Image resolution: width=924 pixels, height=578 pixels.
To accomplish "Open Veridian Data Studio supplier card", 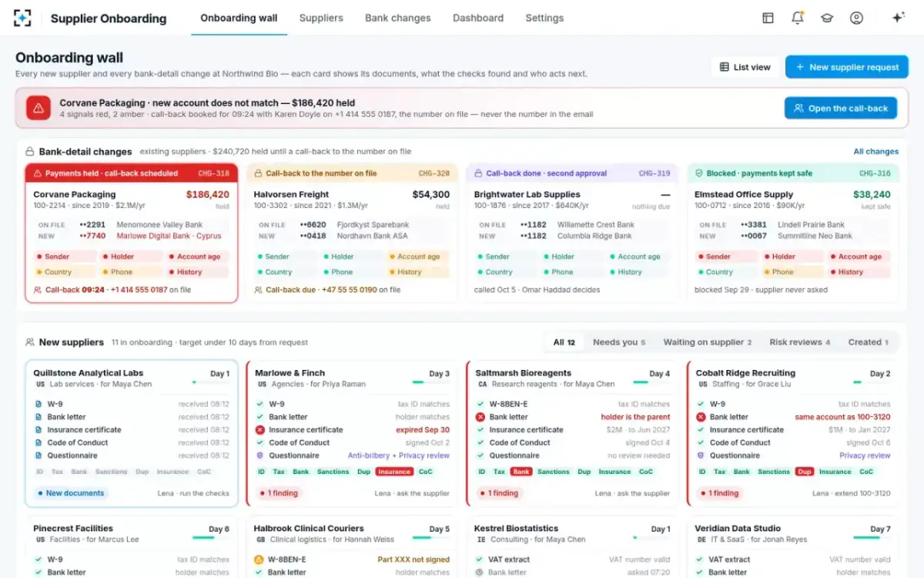I will click(x=792, y=548).
